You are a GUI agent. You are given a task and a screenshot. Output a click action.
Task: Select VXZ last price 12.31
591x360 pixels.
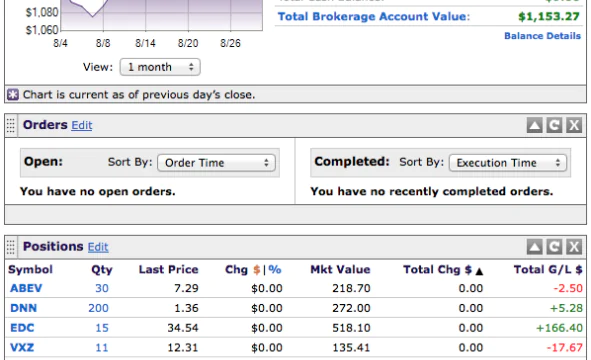pyautogui.click(x=183, y=347)
